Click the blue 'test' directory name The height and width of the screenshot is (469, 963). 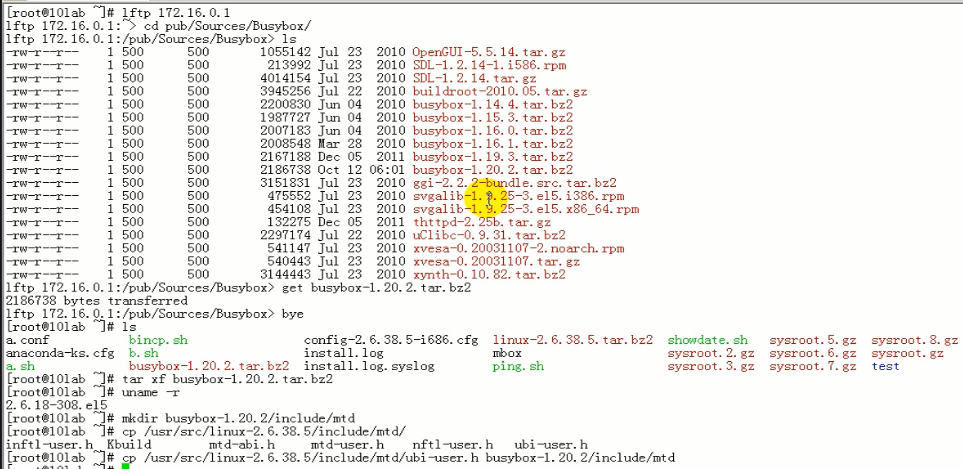tap(886, 366)
